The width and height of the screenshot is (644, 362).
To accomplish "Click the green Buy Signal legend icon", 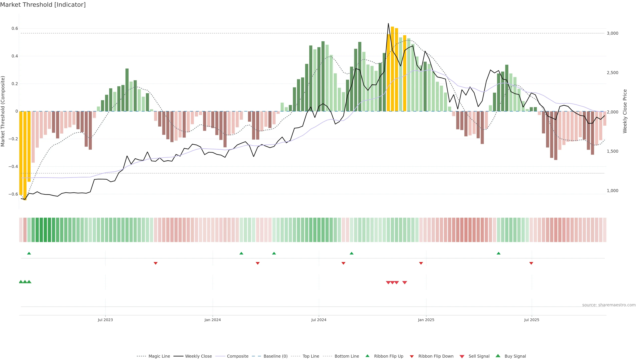I will point(498,356).
